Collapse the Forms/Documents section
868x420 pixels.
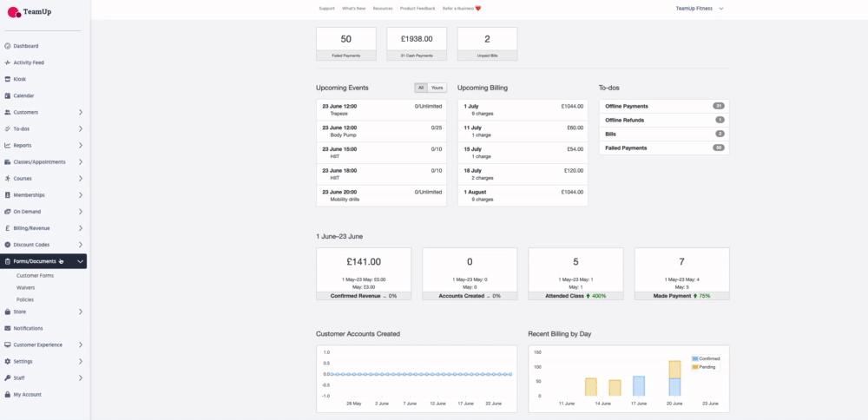point(80,261)
